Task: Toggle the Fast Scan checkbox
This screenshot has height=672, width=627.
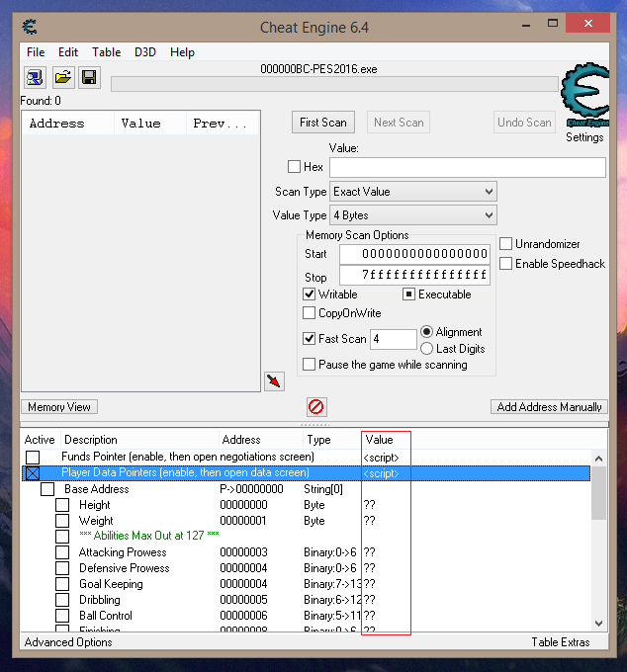Action: click(x=309, y=339)
